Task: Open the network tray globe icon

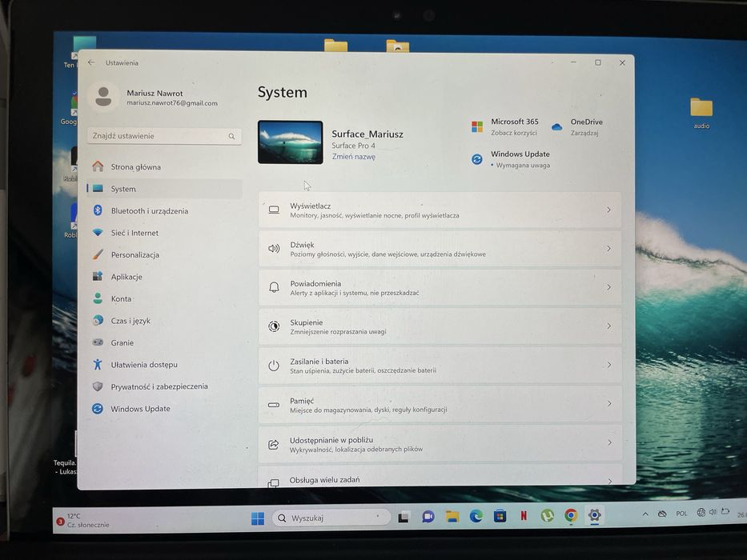Action: click(x=701, y=512)
